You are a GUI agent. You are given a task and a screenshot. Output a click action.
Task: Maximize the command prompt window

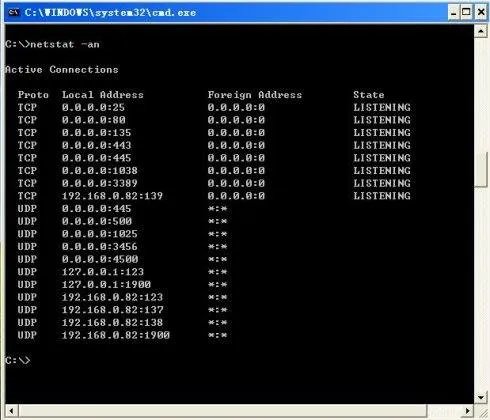pos(466,13)
